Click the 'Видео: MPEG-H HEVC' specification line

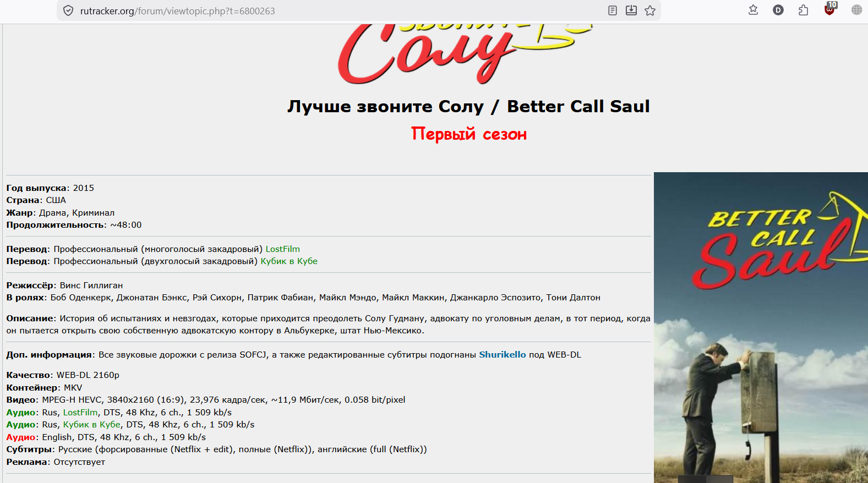point(206,400)
